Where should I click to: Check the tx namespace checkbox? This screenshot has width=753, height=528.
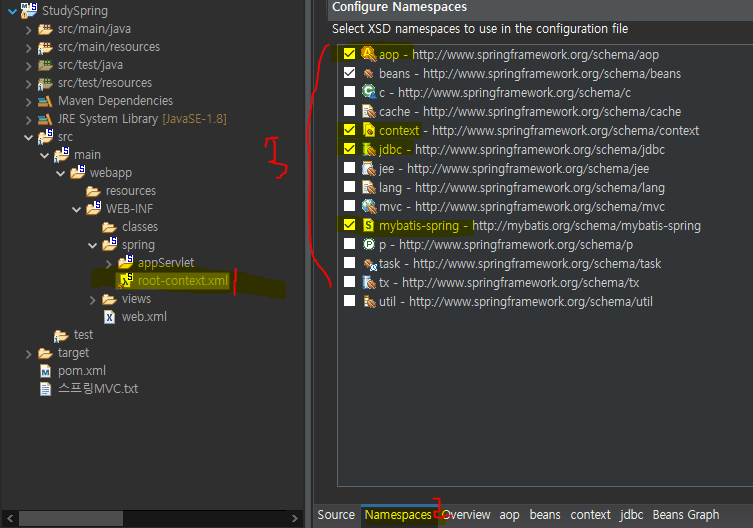349,282
